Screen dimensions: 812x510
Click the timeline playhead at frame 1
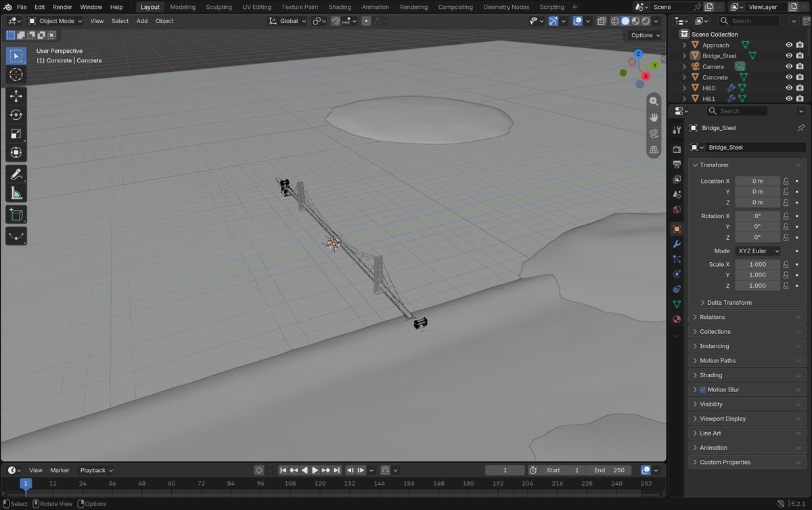pos(26,484)
